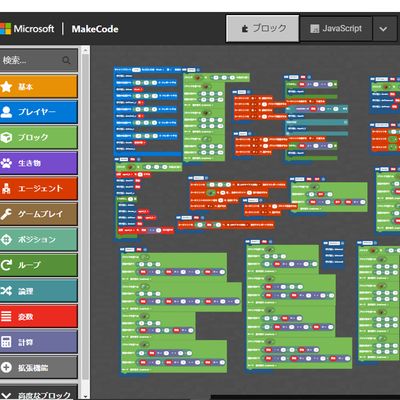
Task: Click the 論理 shuffle arrows icon
Action: click(6, 291)
